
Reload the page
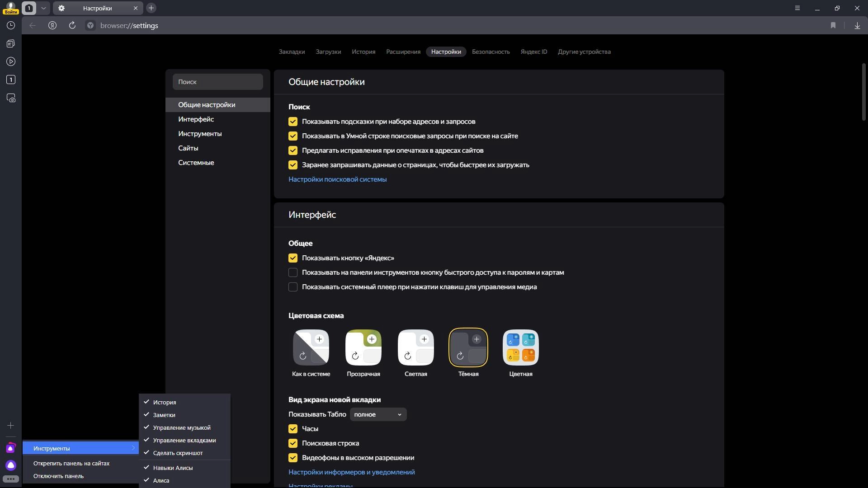click(72, 26)
